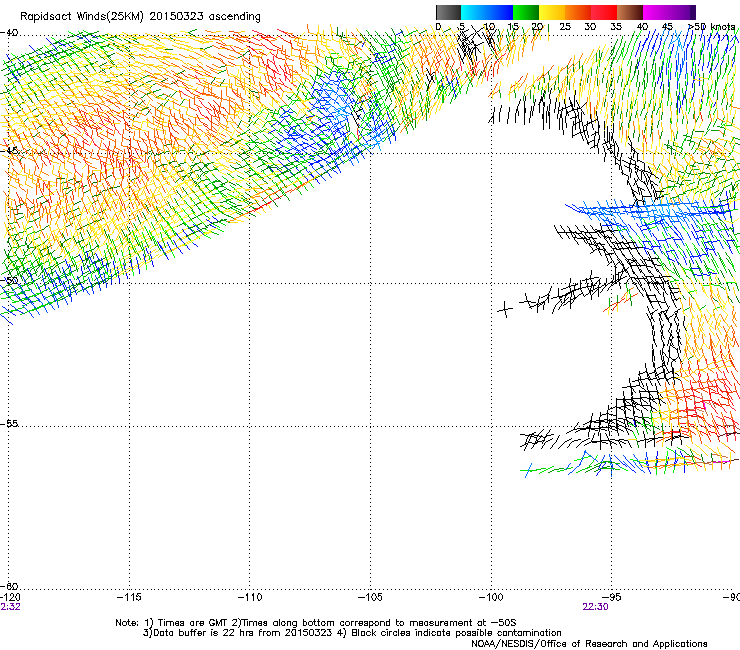The image size is (740, 650).
Task: Click the -95 longitude axis label
Action: coord(612,597)
